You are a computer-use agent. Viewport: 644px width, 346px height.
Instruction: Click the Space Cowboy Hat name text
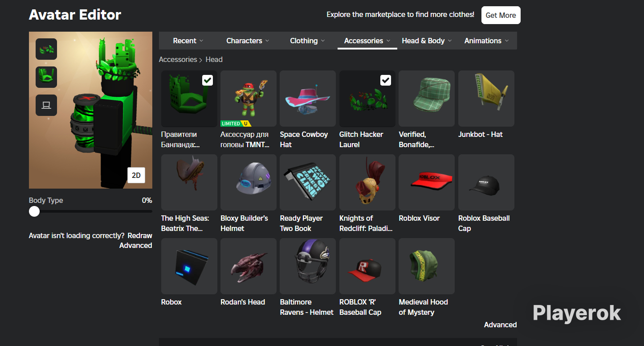pos(304,140)
